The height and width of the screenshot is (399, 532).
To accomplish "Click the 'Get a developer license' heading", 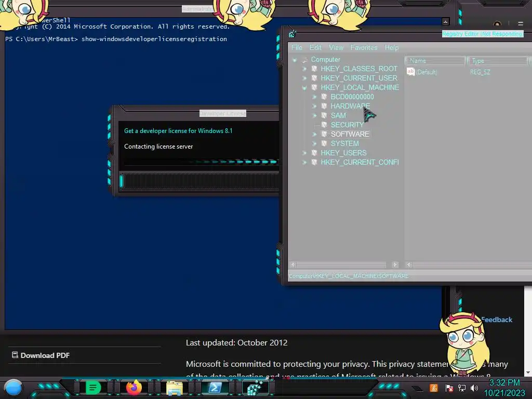I will [x=178, y=131].
